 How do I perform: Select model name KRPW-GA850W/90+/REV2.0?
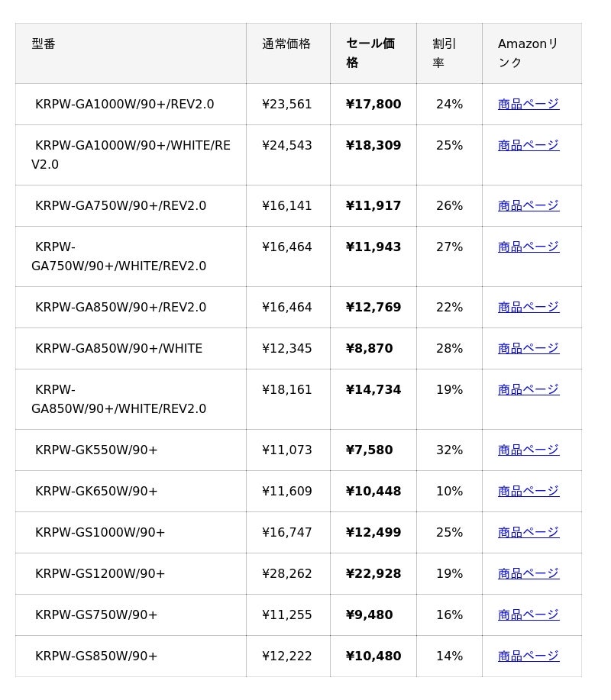[121, 307]
